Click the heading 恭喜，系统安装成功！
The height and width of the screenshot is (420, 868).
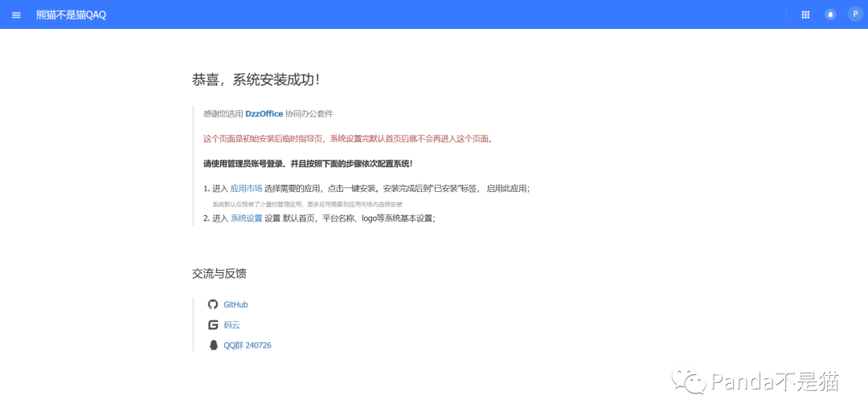pyautogui.click(x=256, y=80)
